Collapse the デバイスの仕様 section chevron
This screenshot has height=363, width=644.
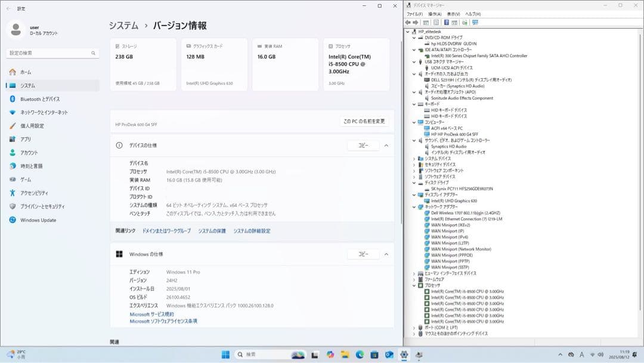[x=388, y=144]
